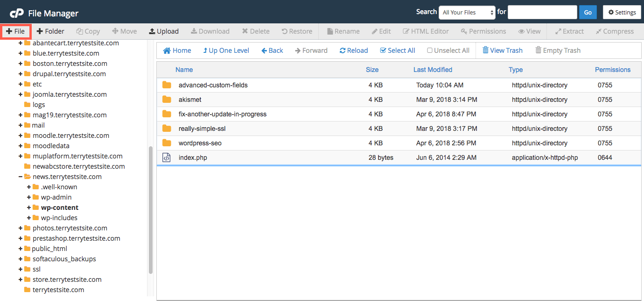
Task: Click the cPanel logo icon
Action: point(17,13)
